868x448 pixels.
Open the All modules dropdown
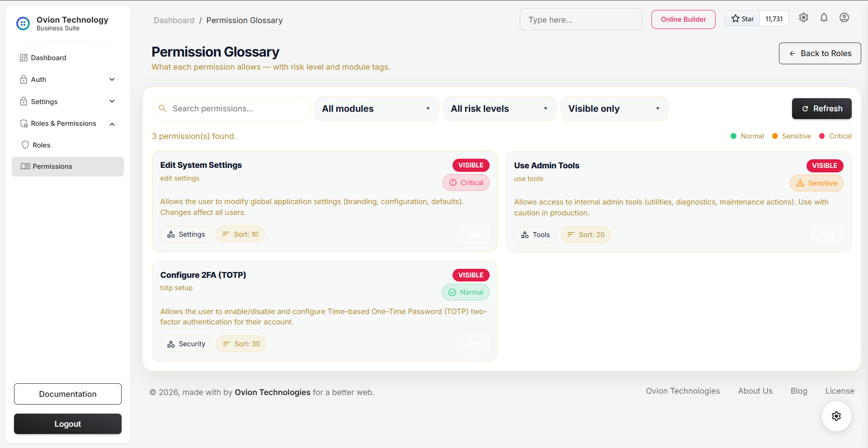pyautogui.click(x=377, y=109)
